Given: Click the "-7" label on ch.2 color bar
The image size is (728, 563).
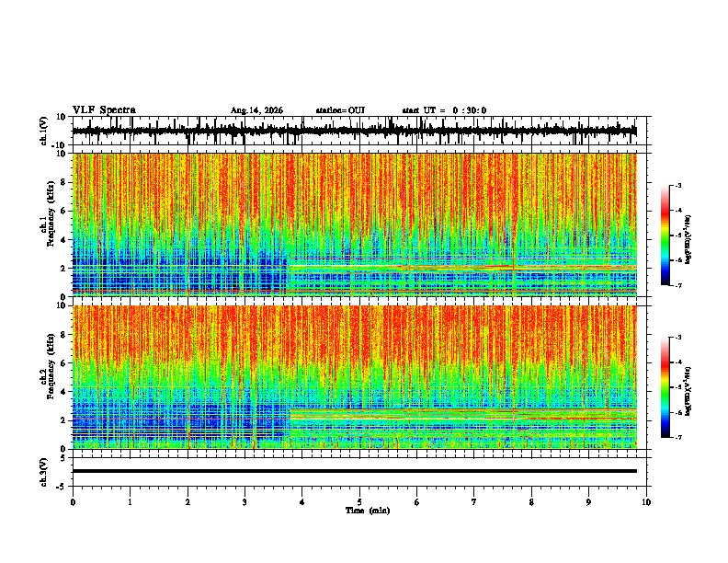Looking at the screenshot, I should coord(678,437).
